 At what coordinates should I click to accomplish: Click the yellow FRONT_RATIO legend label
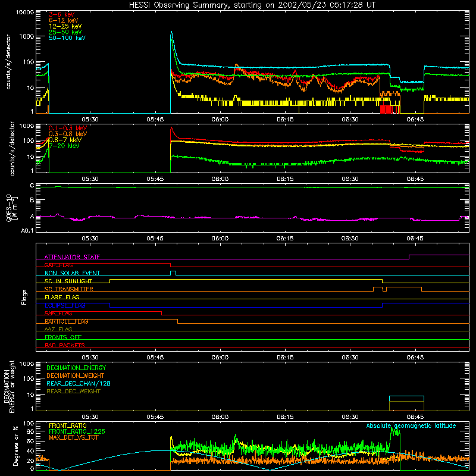68,425
